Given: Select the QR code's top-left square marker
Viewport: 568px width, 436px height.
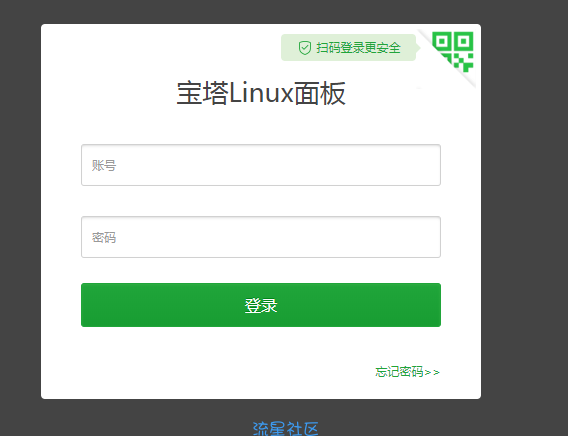Looking at the screenshot, I should click(x=441, y=41).
